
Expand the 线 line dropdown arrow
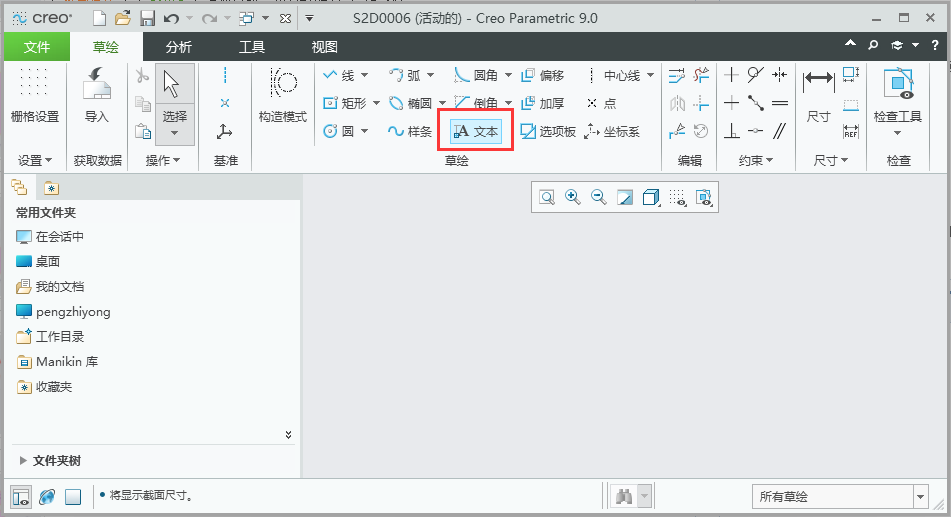tap(365, 75)
